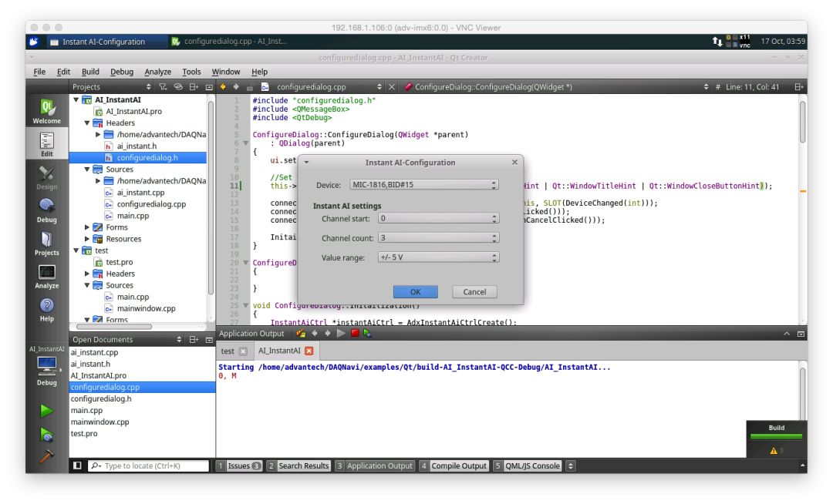The width and height of the screenshot is (833, 504).
Task: Open the Channel start dropdown
Action: tap(438, 218)
